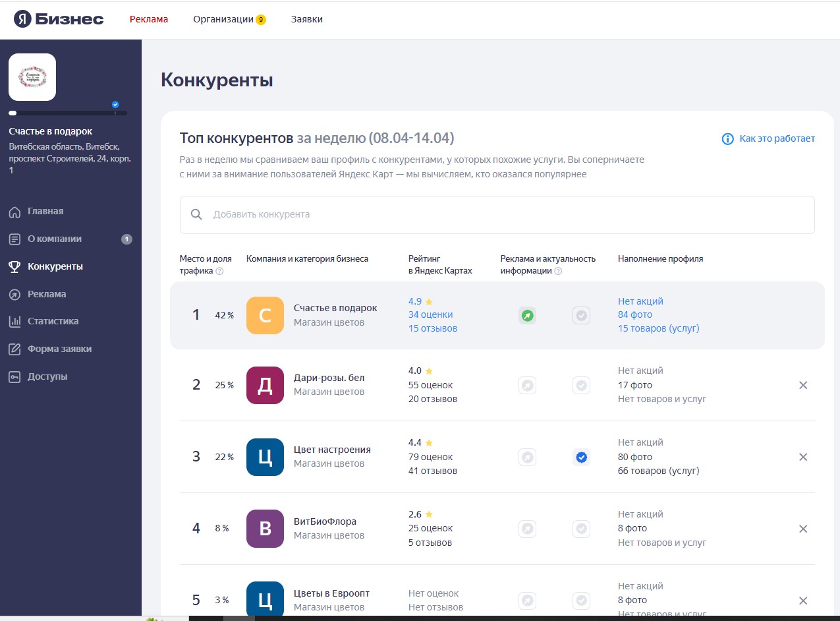Click the verification icon in Цветы в Евроопт row
The height and width of the screenshot is (621, 840).
pos(581,601)
